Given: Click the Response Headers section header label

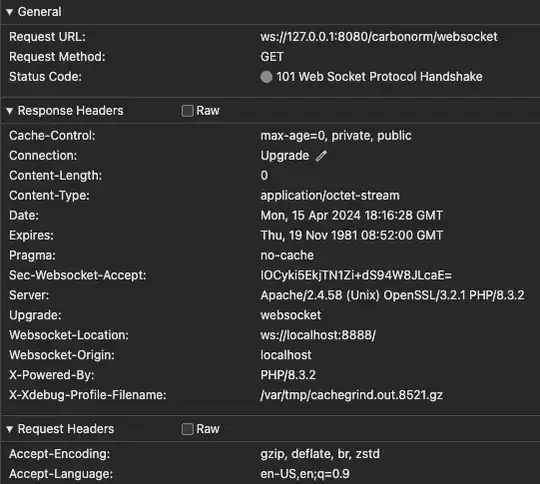Looking at the screenshot, I should point(71,111).
